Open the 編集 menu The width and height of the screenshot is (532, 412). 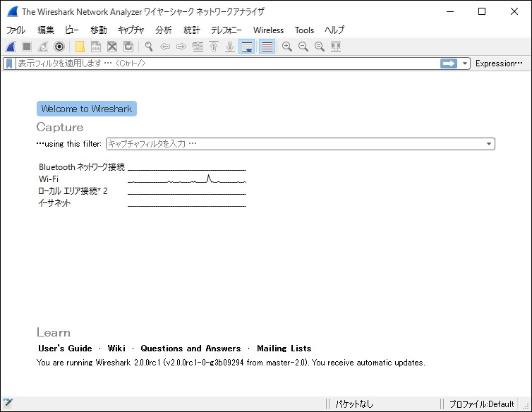click(x=45, y=30)
